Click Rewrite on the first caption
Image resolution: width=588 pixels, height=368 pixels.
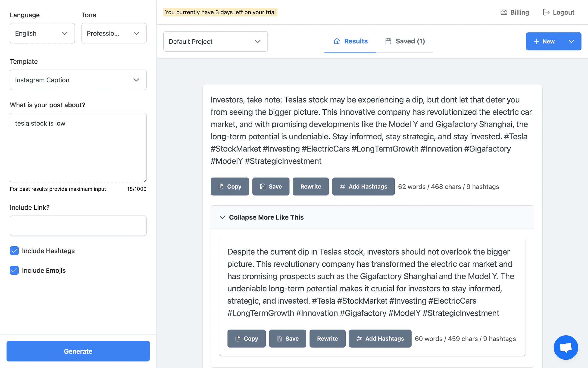[x=310, y=187]
